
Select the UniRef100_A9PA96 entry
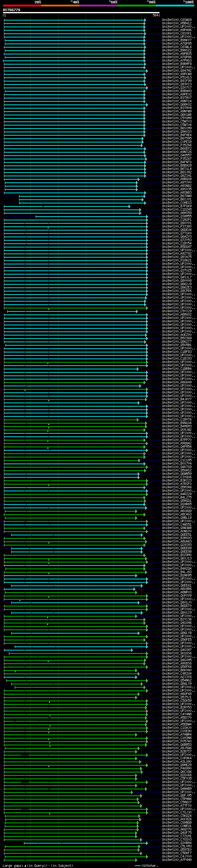(x=177, y=30)
